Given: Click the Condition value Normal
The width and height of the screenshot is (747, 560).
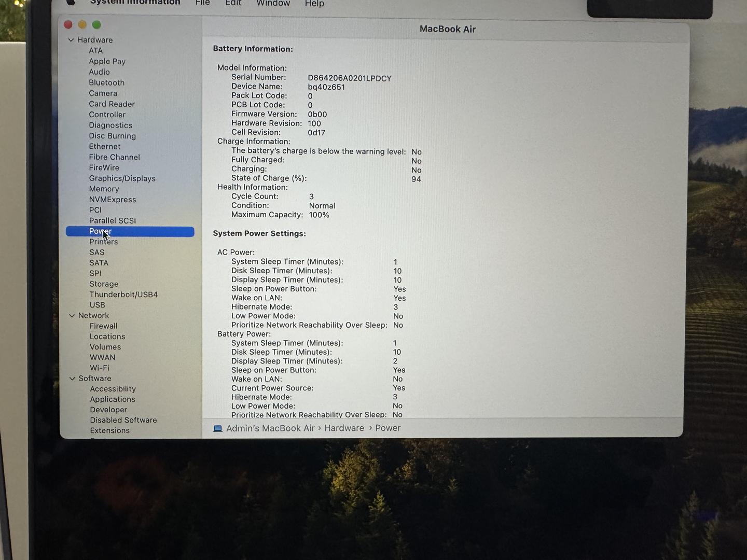Looking at the screenshot, I should tap(322, 206).
